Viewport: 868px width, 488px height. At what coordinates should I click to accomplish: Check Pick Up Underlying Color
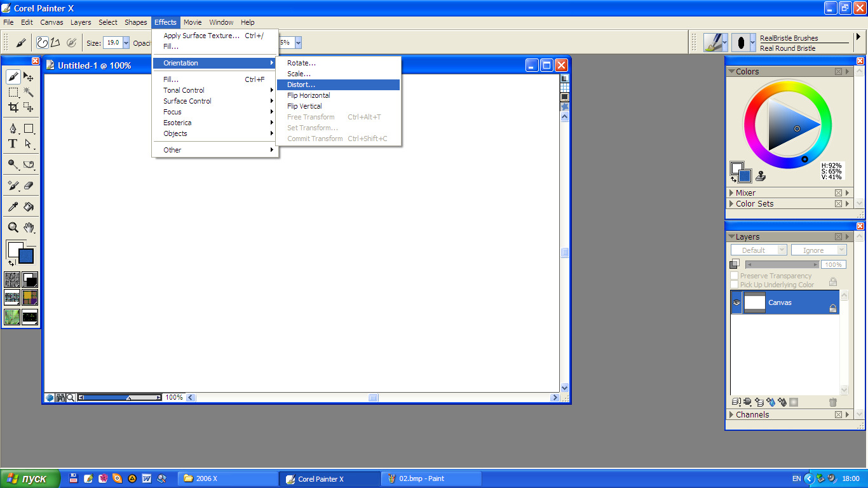tap(735, 285)
